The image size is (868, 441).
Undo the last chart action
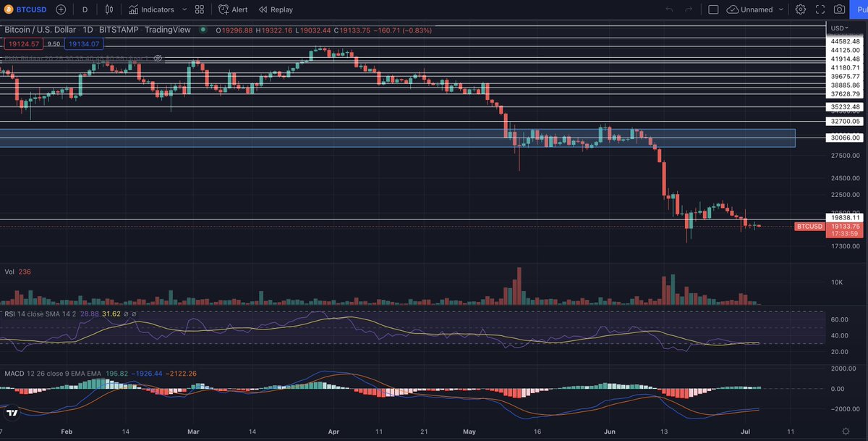669,9
